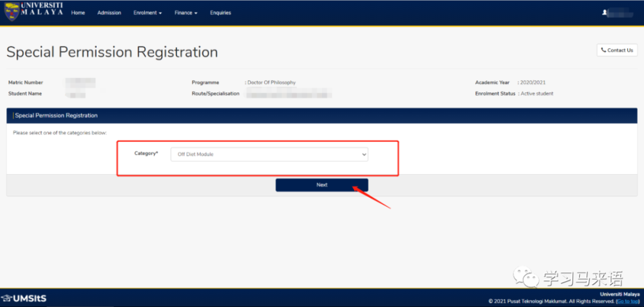
Task: Click the WeChat watermark icon
Action: coord(531,279)
